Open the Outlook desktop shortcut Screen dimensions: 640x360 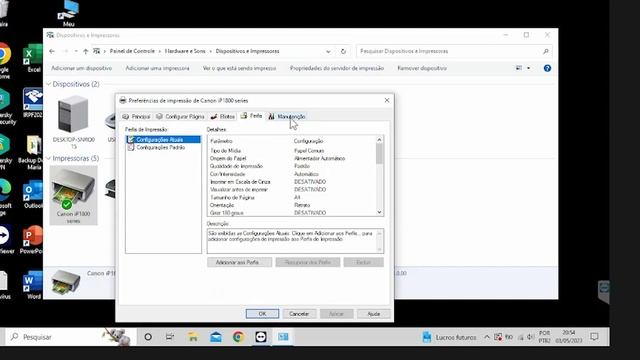point(33,194)
